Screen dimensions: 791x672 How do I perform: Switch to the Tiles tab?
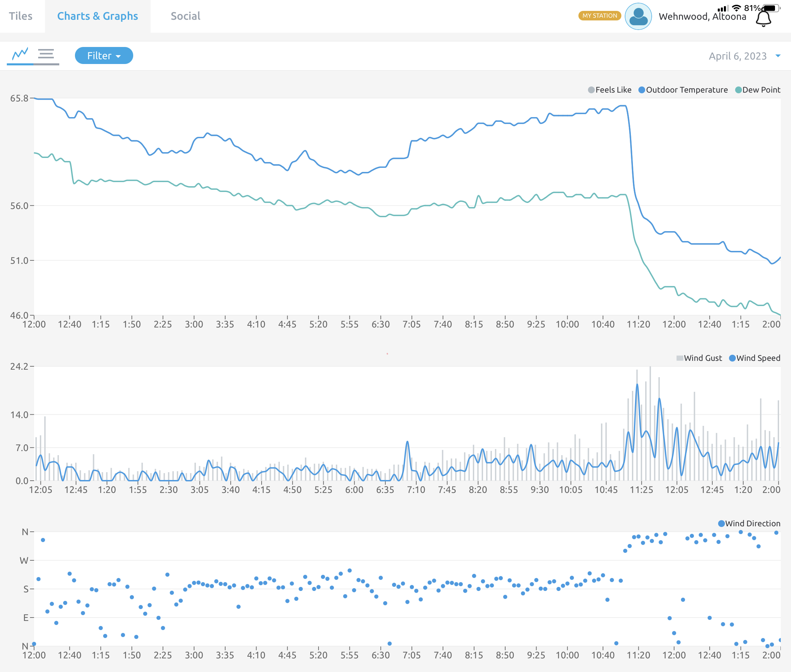click(20, 16)
